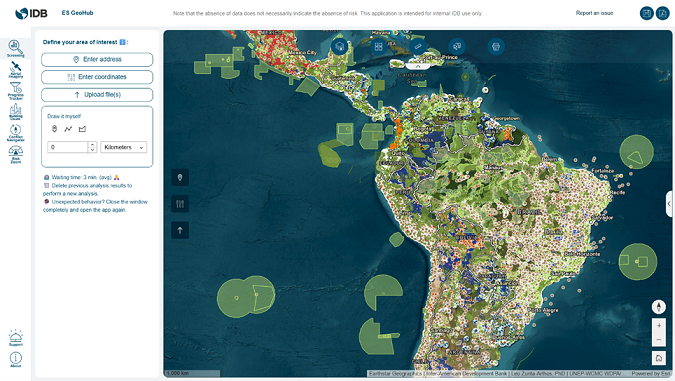Click the Upload file(s) button
The height and width of the screenshot is (381, 675).
pos(97,95)
